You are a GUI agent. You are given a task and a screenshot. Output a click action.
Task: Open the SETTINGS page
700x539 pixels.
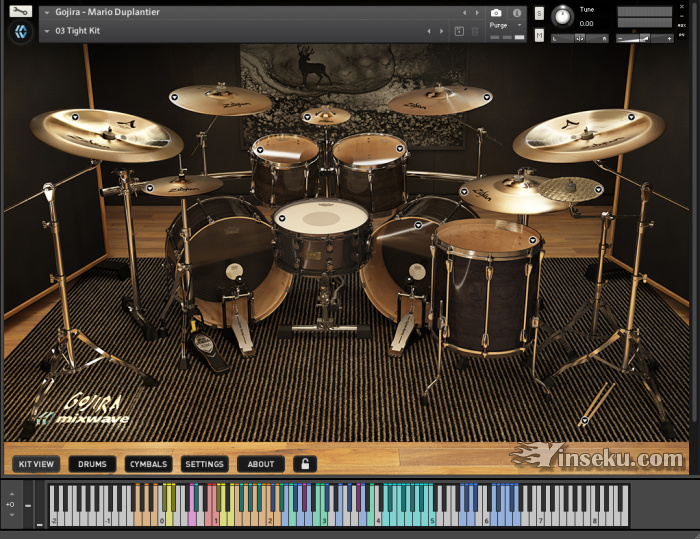204,464
